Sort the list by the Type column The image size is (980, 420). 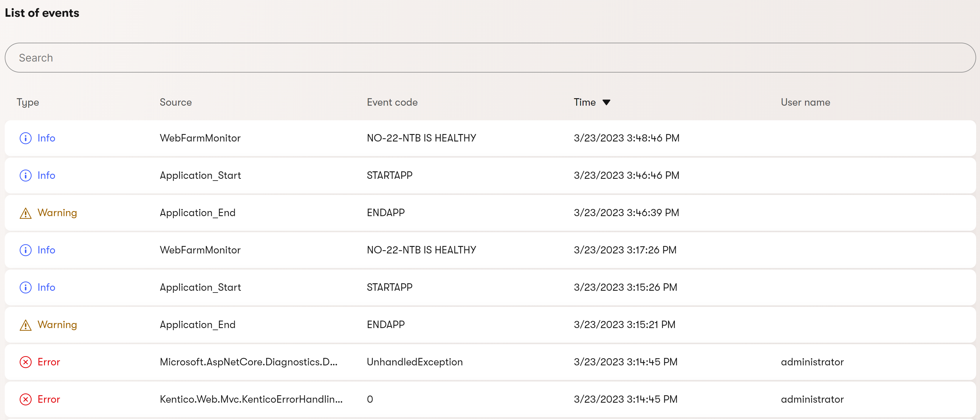click(28, 102)
